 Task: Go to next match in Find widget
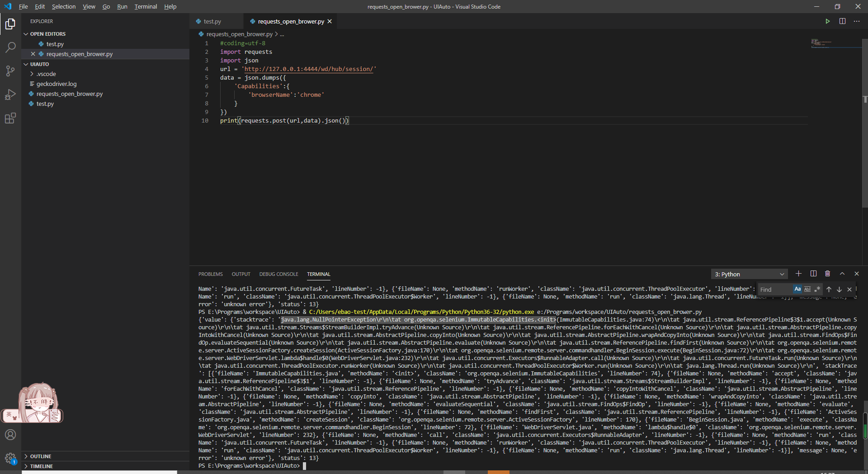pos(839,289)
